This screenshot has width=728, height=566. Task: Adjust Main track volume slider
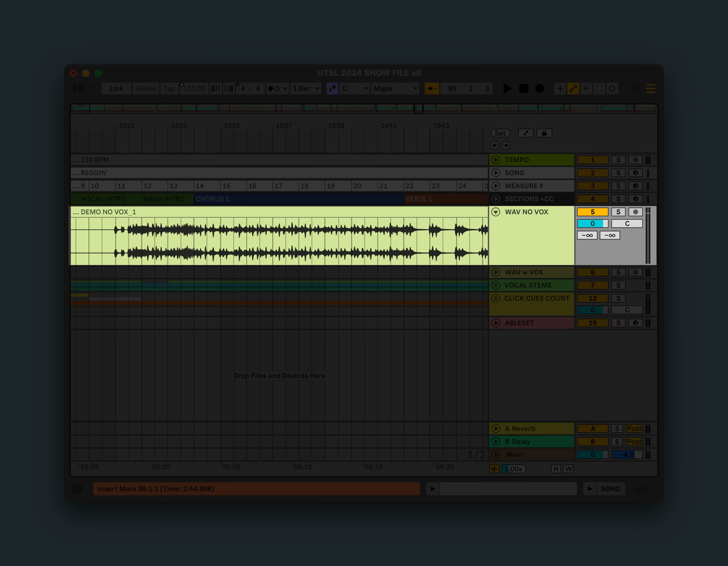(593, 454)
